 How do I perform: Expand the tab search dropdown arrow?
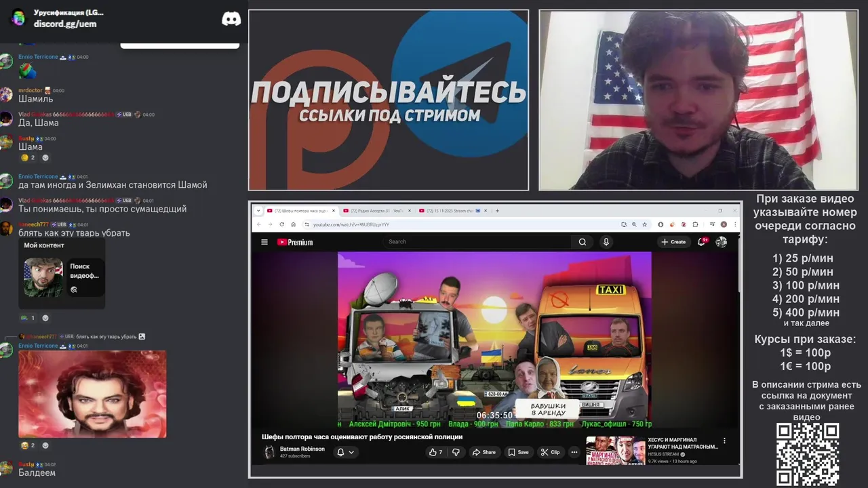coord(258,211)
